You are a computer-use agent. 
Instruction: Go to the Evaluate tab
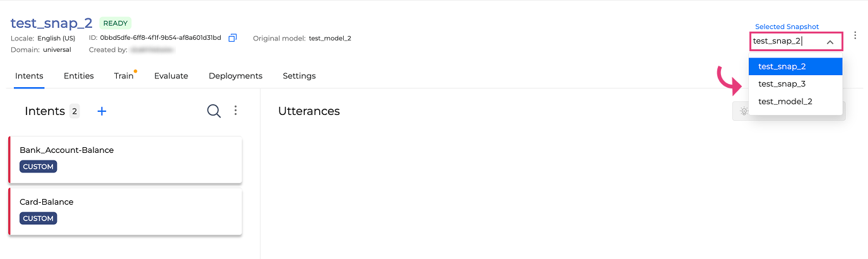click(171, 76)
